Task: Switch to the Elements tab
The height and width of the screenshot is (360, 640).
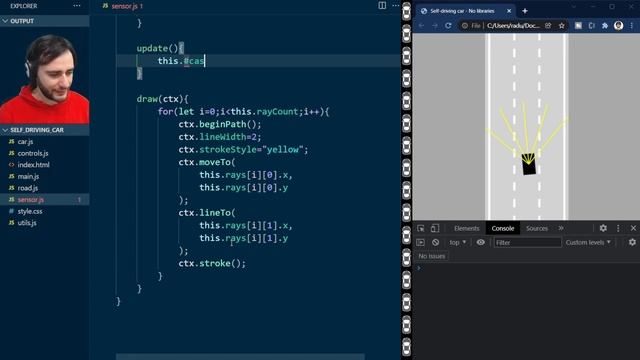Action: tap(467, 228)
